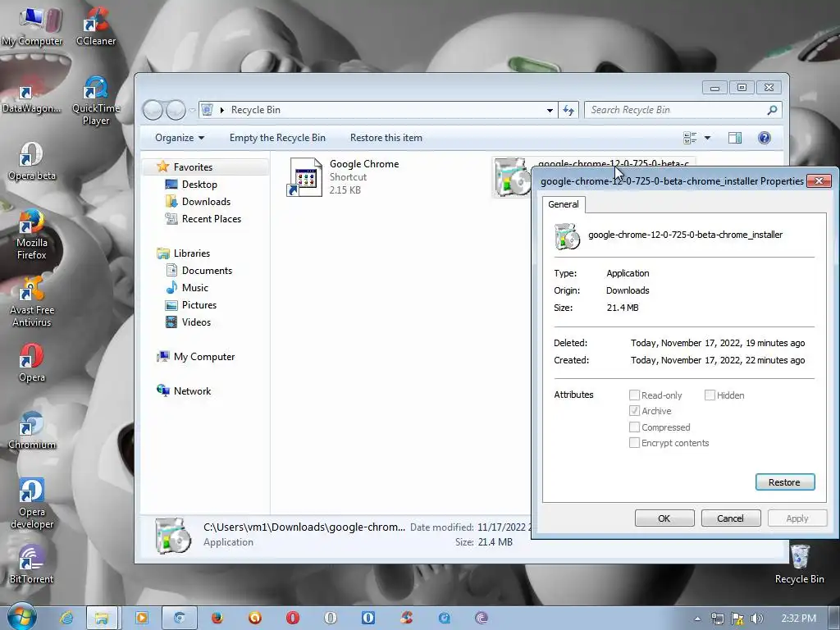Click the Restore button in Properties
Screen dimensions: 840x630
(x=785, y=482)
